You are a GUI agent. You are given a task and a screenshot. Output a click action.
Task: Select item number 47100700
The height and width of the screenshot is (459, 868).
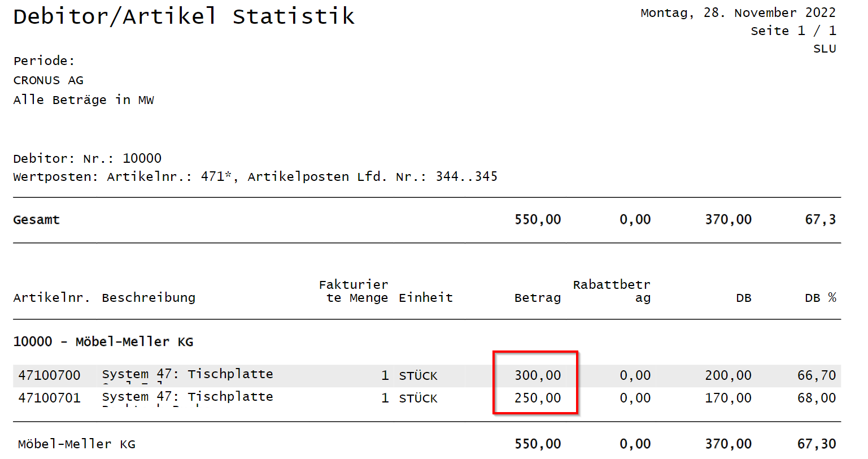(x=50, y=375)
